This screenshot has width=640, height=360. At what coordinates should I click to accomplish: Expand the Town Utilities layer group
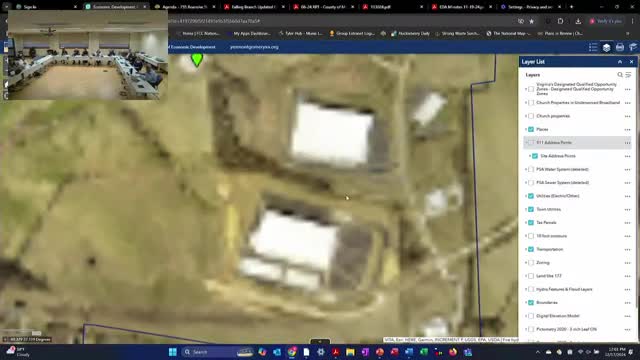[x=526, y=209]
